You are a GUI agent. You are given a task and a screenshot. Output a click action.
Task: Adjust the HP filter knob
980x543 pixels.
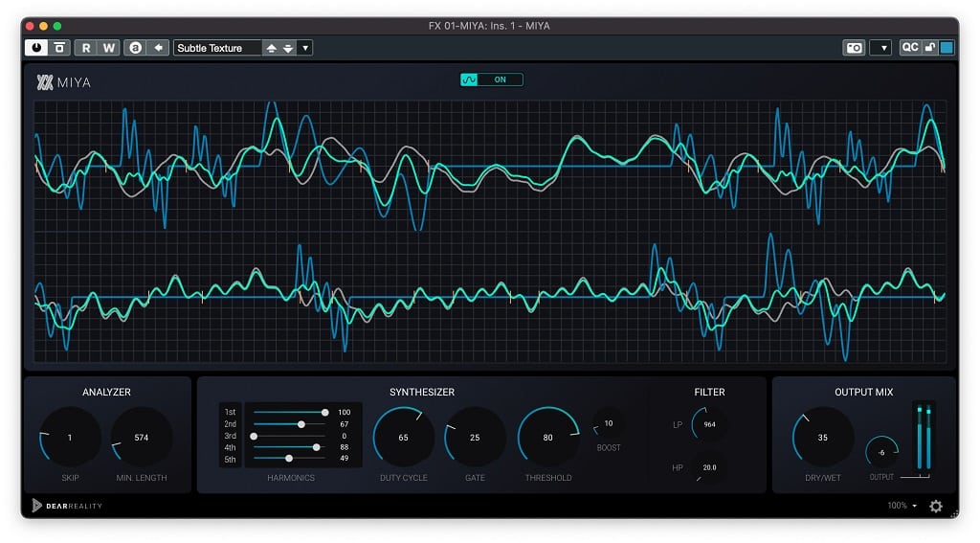pos(709,466)
